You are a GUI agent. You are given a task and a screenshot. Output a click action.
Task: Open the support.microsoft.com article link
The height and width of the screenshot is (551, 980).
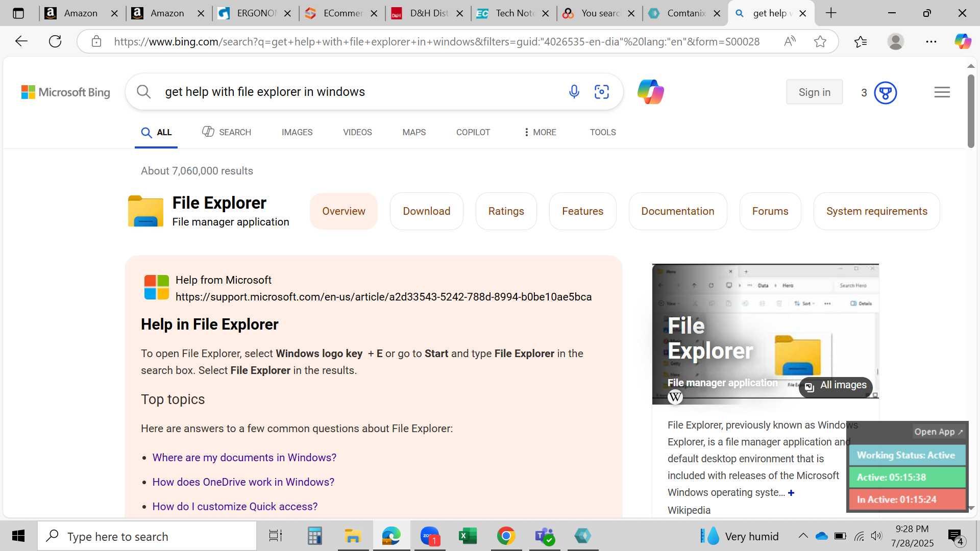pos(384,297)
